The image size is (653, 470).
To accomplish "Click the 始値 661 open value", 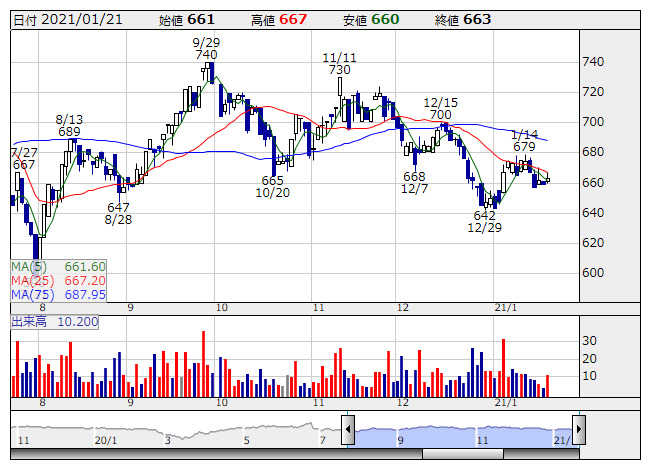I will (187, 20).
